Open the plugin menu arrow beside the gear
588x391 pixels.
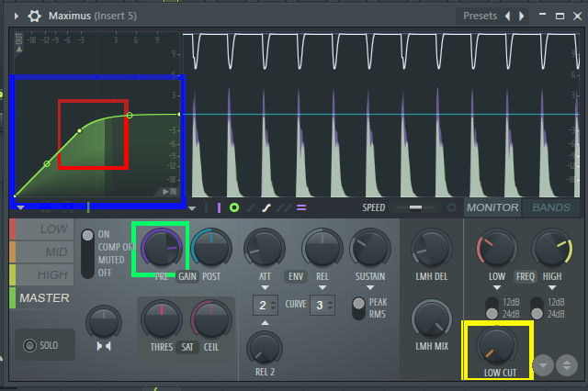[17, 16]
